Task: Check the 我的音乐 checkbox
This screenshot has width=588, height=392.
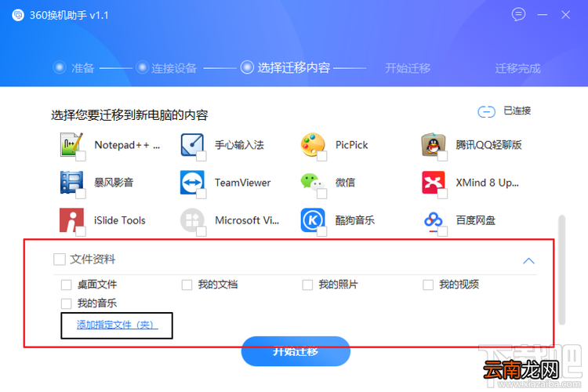Action: click(x=66, y=303)
